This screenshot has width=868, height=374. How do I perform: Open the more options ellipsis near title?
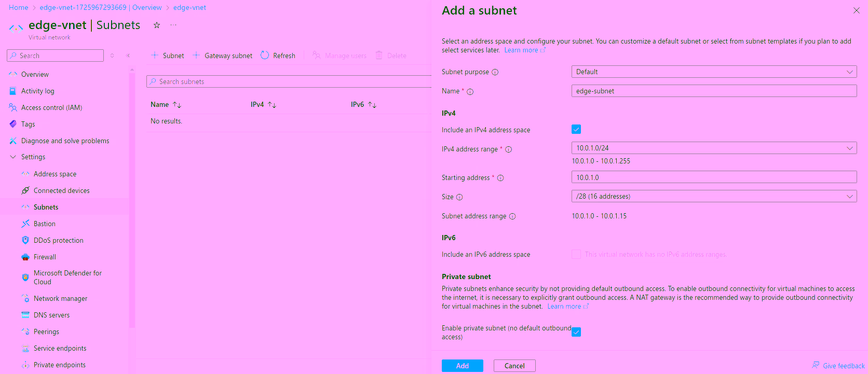click(x=173, y=25)
